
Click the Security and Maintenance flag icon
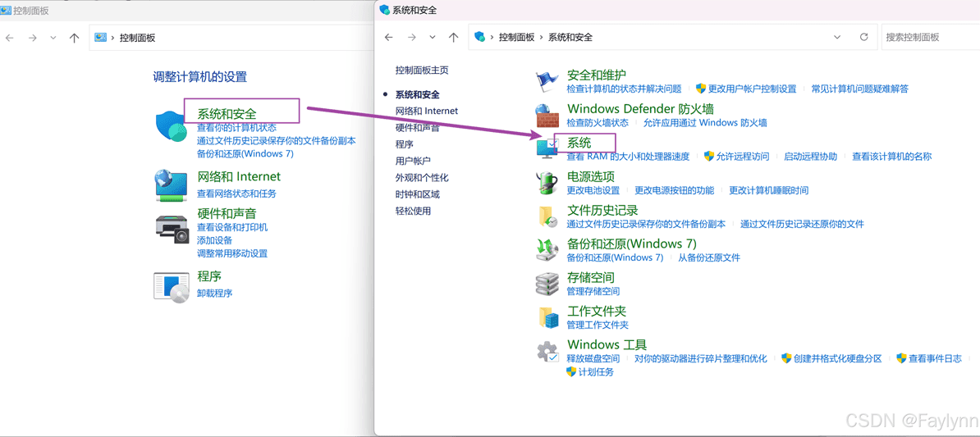point(547,81)
